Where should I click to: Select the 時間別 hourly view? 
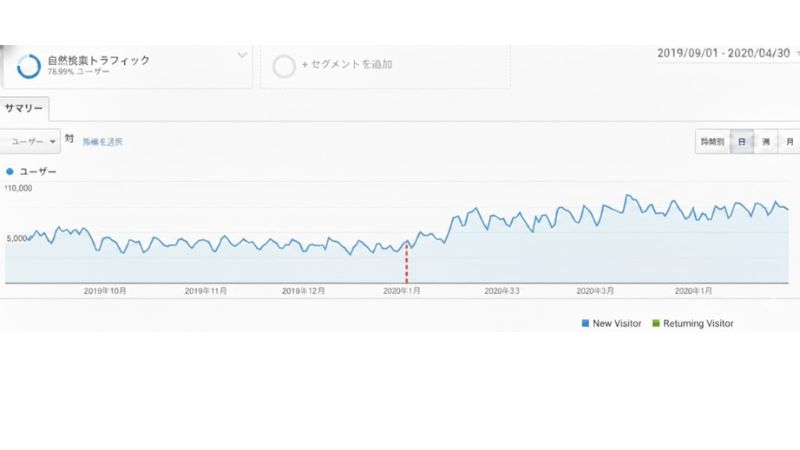point(712,142)
